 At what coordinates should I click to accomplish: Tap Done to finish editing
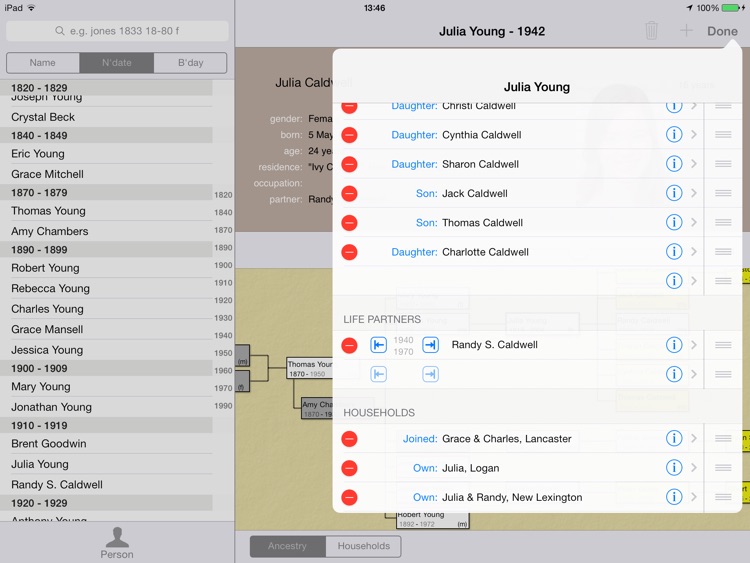point(722,31)
